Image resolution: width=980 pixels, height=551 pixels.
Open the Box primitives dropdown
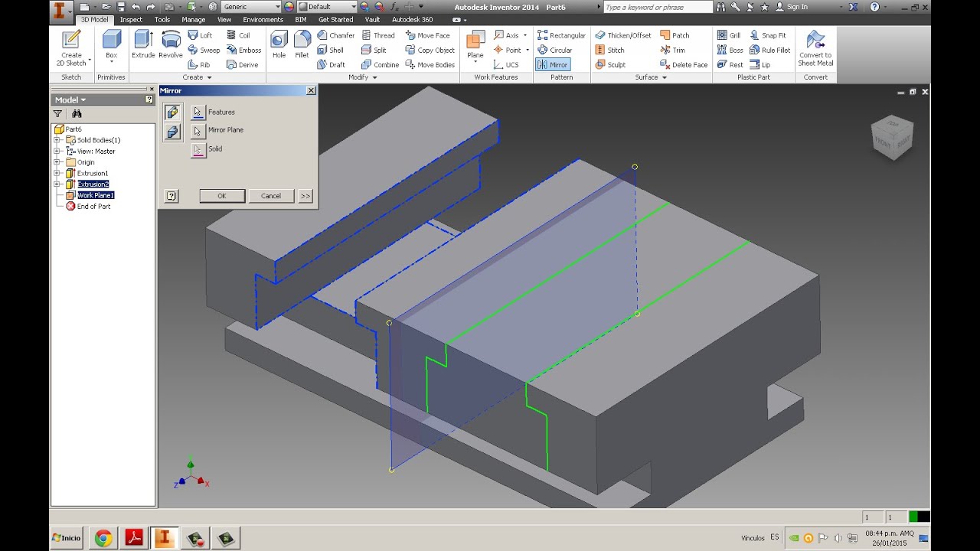pos(112,60)
